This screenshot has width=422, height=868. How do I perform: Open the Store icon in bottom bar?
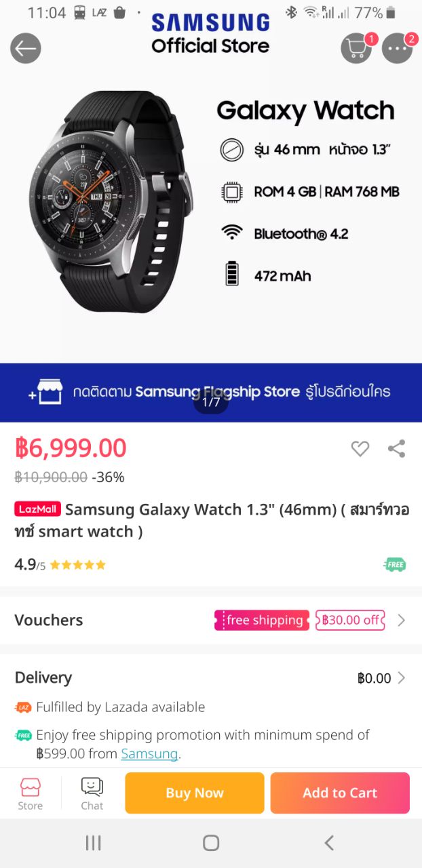pyautogui.click(x=31, y=793)
